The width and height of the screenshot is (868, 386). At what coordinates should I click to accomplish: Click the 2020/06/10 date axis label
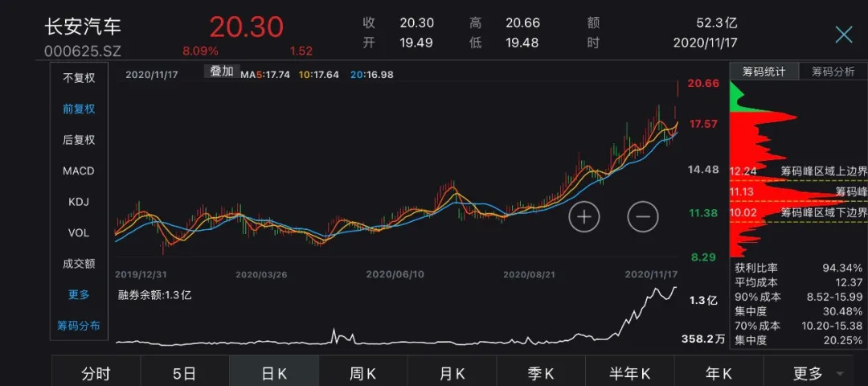pyautogui.click(x=395, y=274)
